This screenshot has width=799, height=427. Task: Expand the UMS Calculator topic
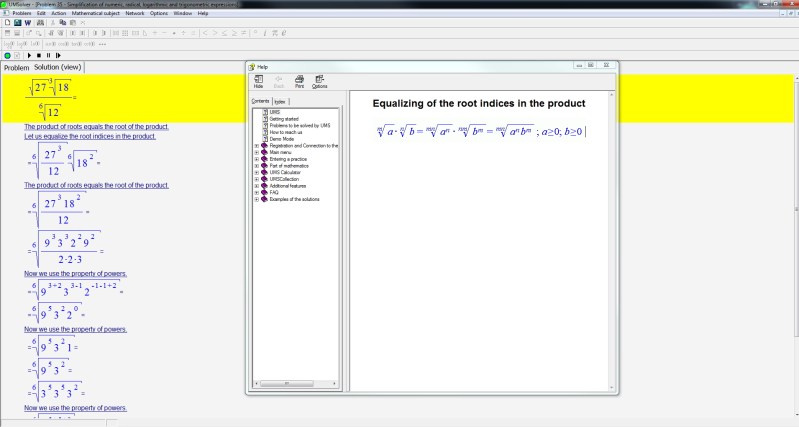[257, 172]
